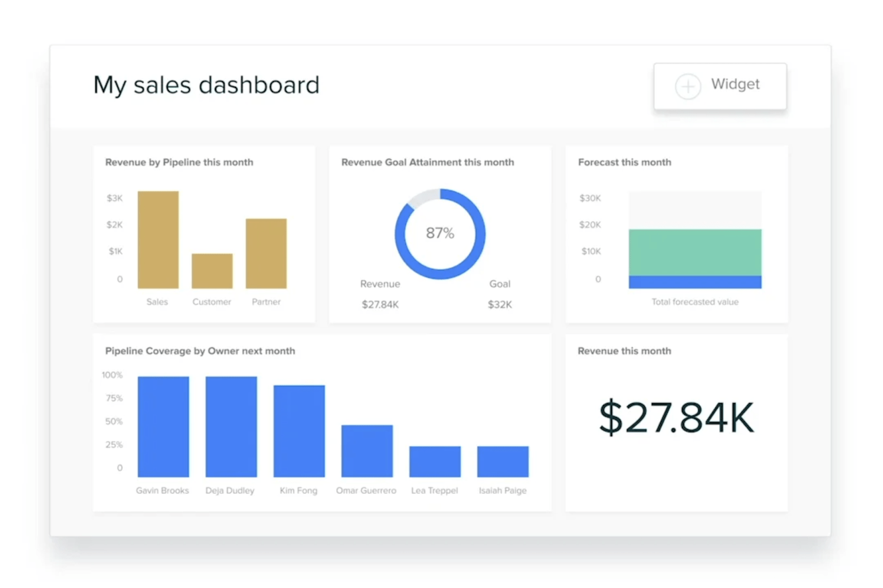Viewport: 883px width, 588px height.
Task: Select the Forecast this month widget header
Action: [x=624, y=163]
